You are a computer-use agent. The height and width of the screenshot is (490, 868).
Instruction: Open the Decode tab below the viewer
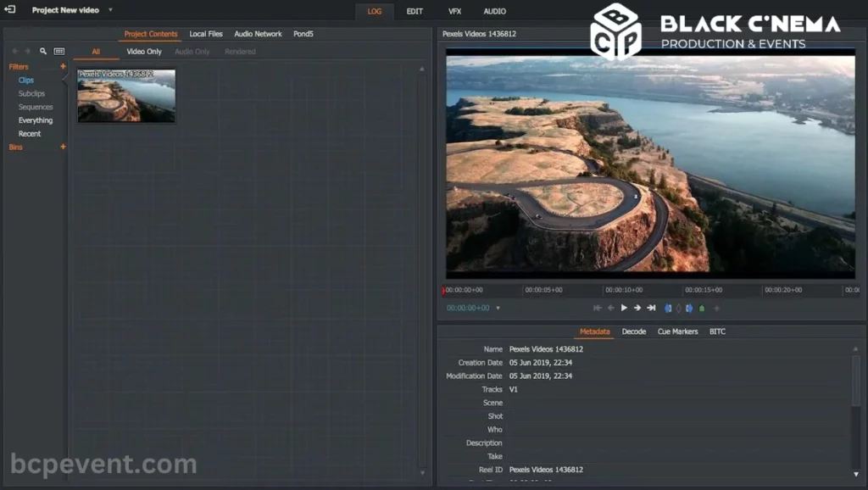coord(634,331)
